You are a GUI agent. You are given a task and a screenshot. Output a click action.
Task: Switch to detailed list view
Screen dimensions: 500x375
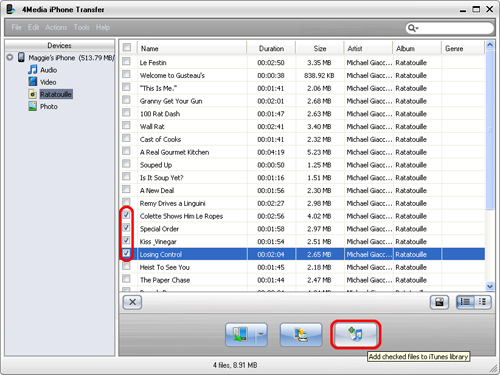(465, 302)
